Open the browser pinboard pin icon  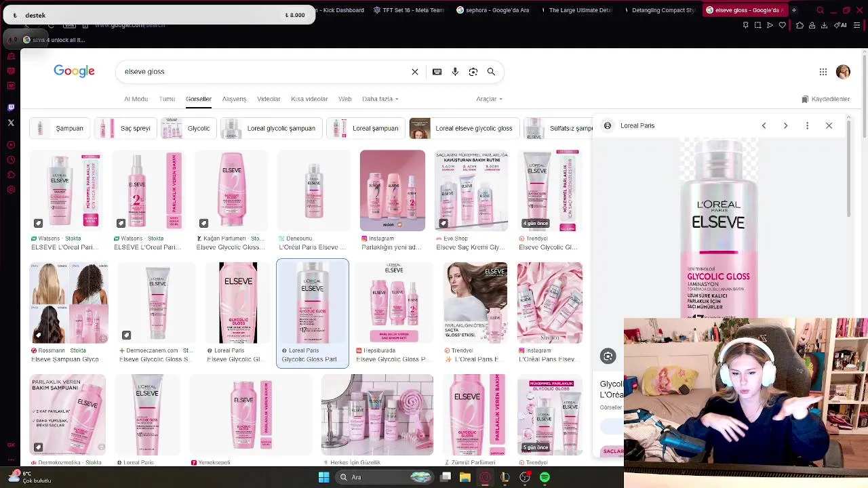coord(745,25)
